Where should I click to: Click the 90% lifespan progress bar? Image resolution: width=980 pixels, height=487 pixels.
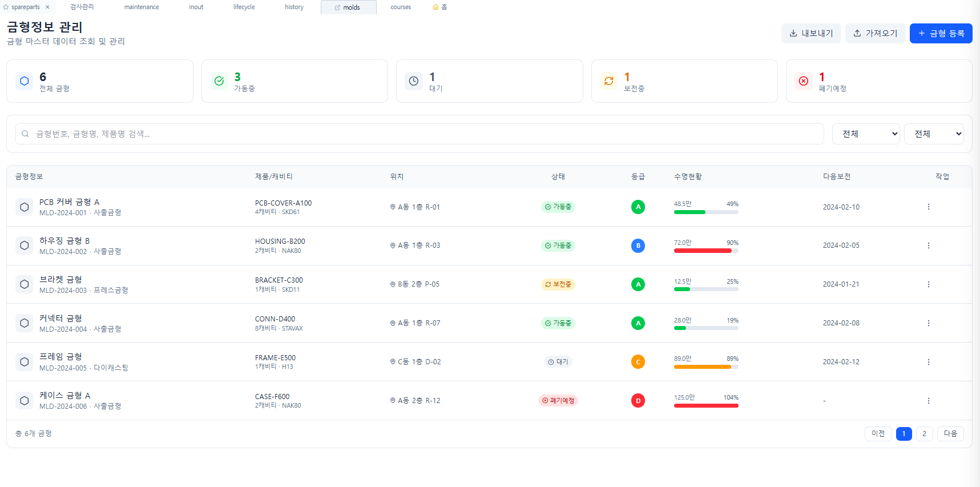click(706, 251)
